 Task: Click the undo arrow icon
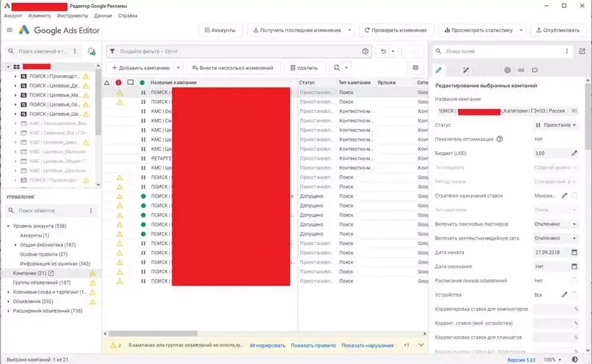(x=383, y=51)
